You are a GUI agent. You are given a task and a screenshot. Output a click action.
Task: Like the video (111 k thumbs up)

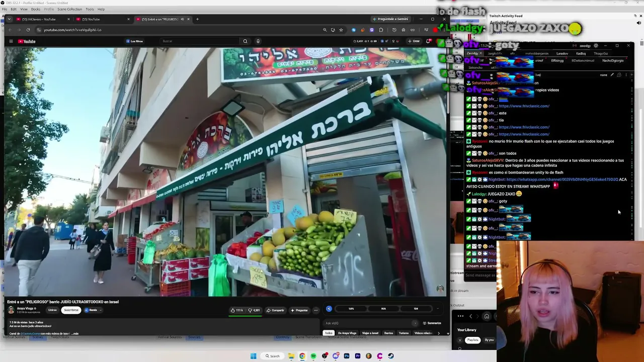[x=237, y=310]
